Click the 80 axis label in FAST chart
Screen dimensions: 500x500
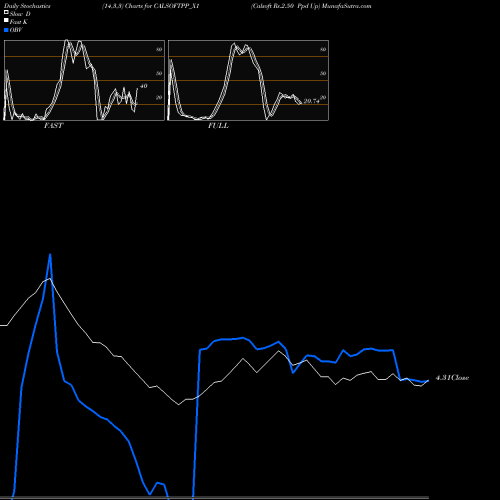[x=159, y=49]
